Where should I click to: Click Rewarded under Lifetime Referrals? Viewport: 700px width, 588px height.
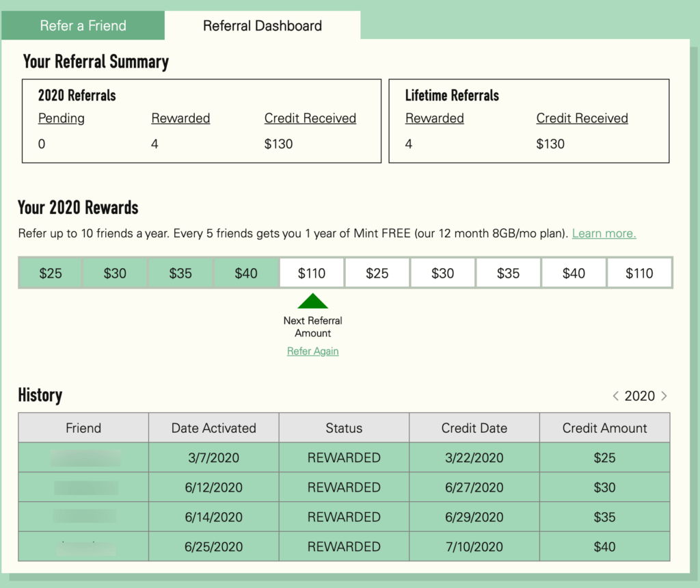pyautogui.click(x=435, y=118)
